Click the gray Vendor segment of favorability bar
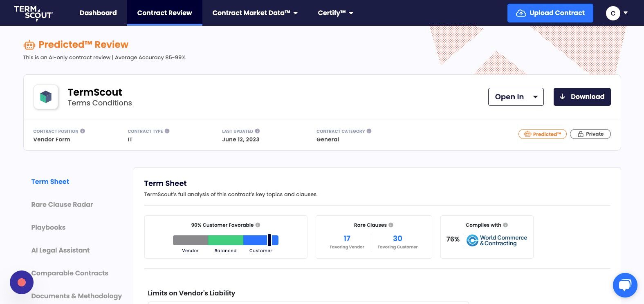Image resolution: width=644 pixels, height=304 pixels. tap(191, 240)
